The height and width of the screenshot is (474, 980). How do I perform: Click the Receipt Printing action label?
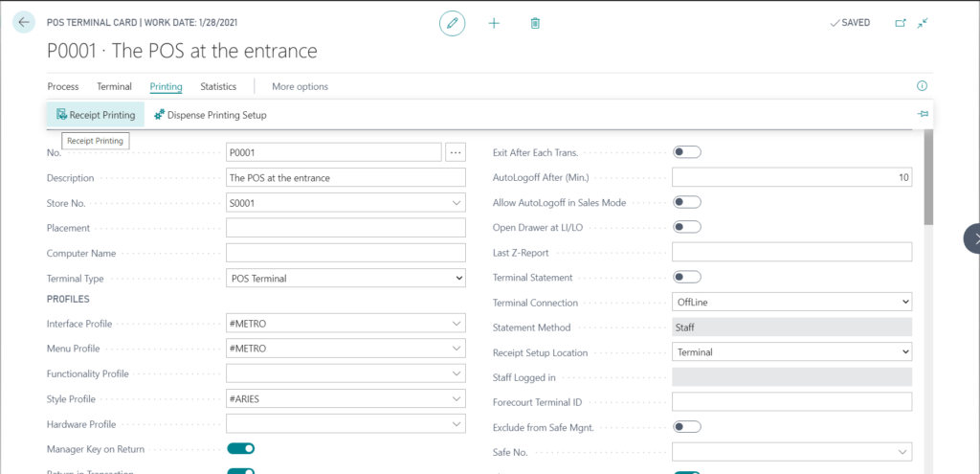coord(102,115)
